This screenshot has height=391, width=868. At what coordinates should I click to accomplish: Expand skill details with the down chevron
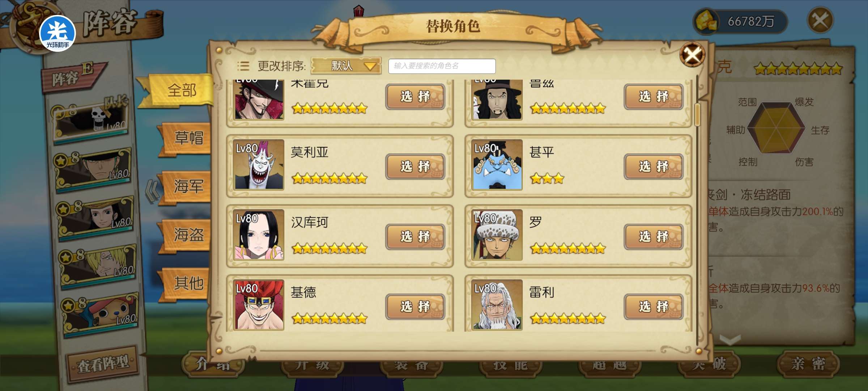730,340
